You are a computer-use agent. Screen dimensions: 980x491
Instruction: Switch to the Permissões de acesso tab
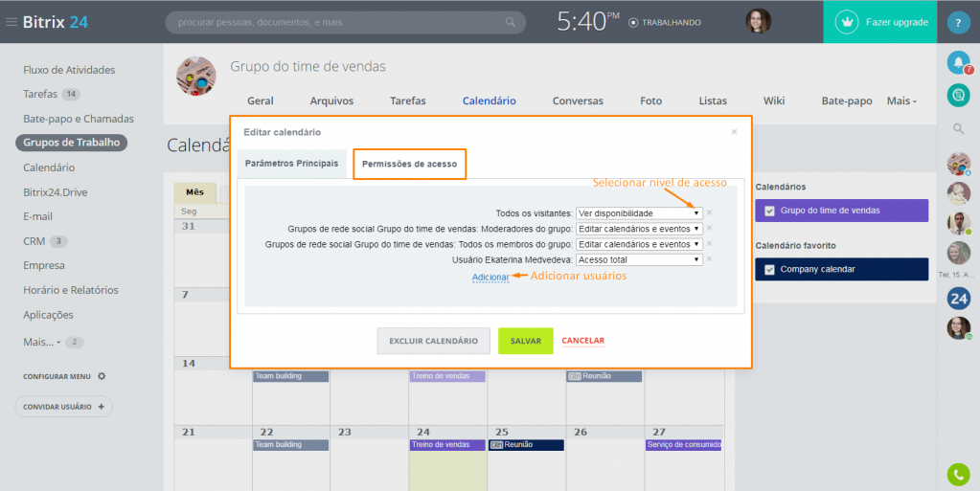[409, 164]
